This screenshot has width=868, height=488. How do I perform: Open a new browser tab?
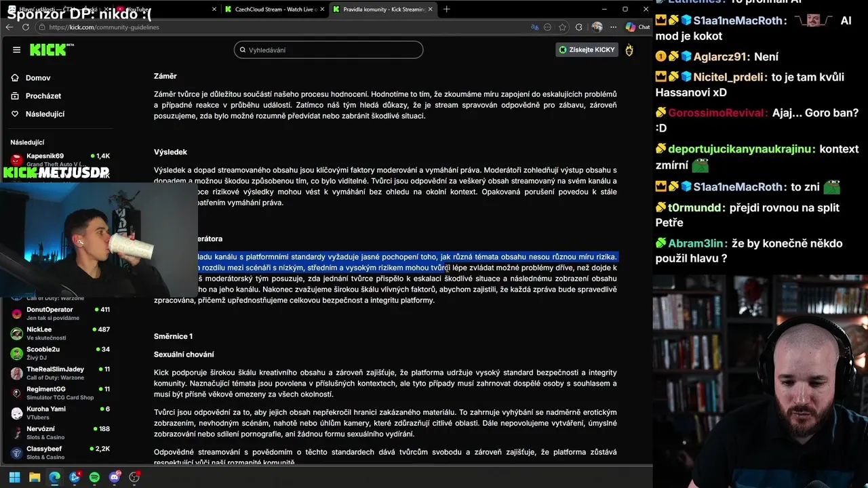coord(446,9)
